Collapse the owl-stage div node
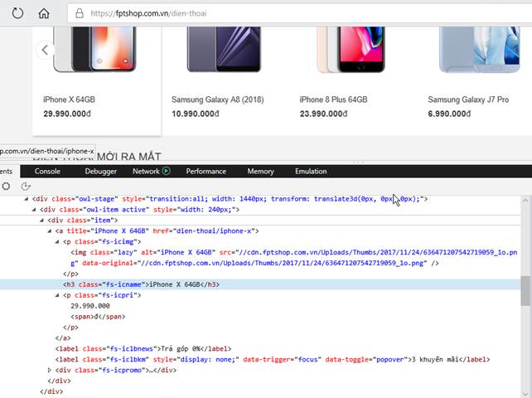Image resolution: width=532 pixels, height=398 pixels. pos(27,199)
